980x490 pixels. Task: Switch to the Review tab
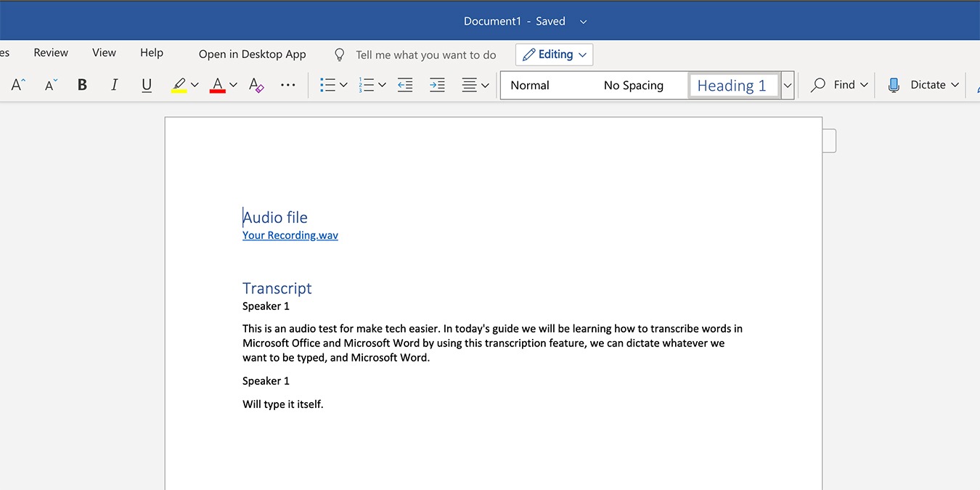point(50,52)
